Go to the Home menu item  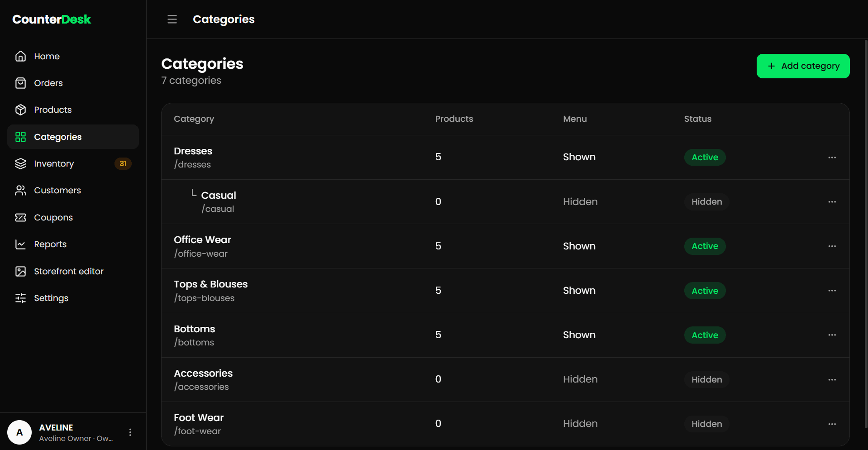(x=47, y=56)
